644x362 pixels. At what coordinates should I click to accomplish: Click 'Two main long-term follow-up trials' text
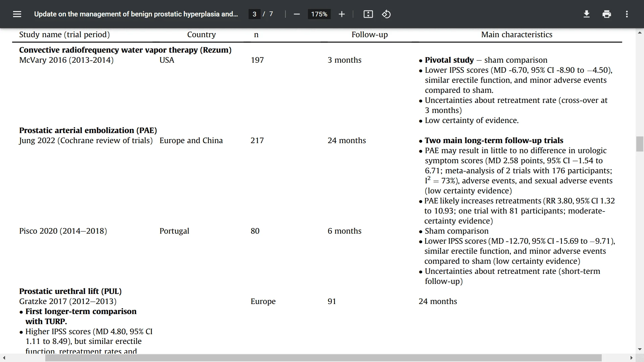494,140
